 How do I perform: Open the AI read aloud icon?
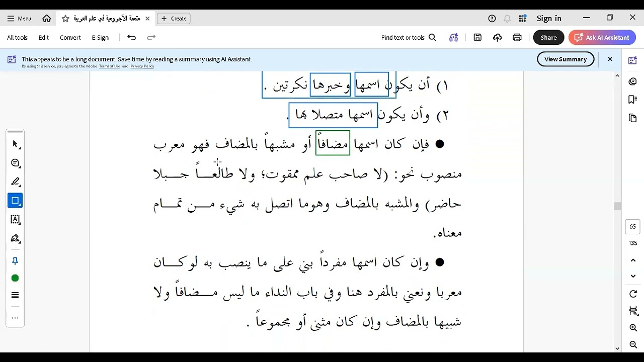(454, 37)
